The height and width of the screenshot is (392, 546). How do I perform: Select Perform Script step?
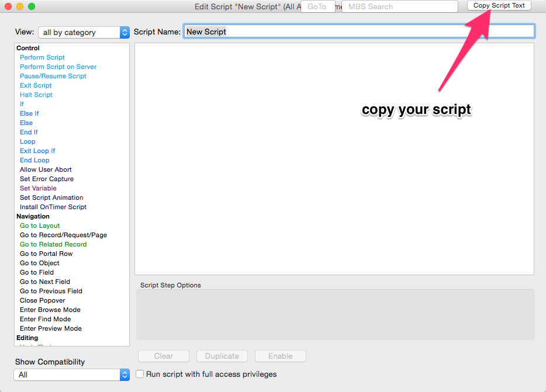tap(42, 57)
